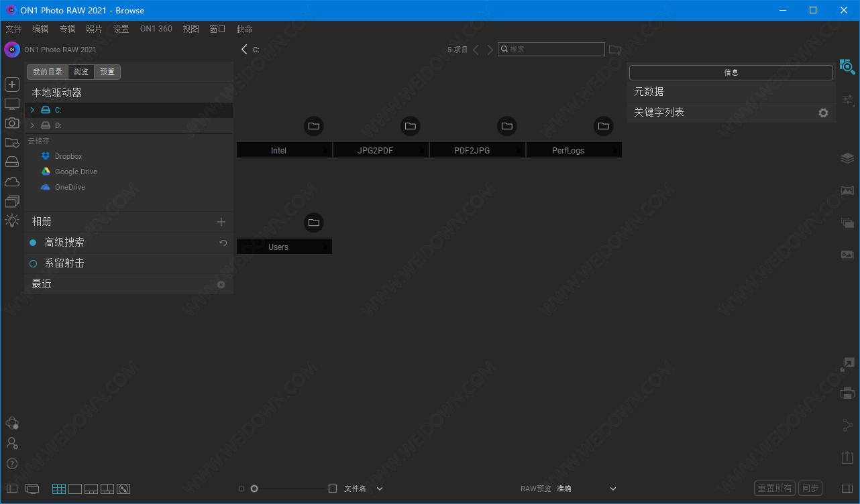The height and width of the screenshot is (504, 860).
Task: Switch to grid thumbnail view
Action: pyautogui.click(x=59, y=489)
